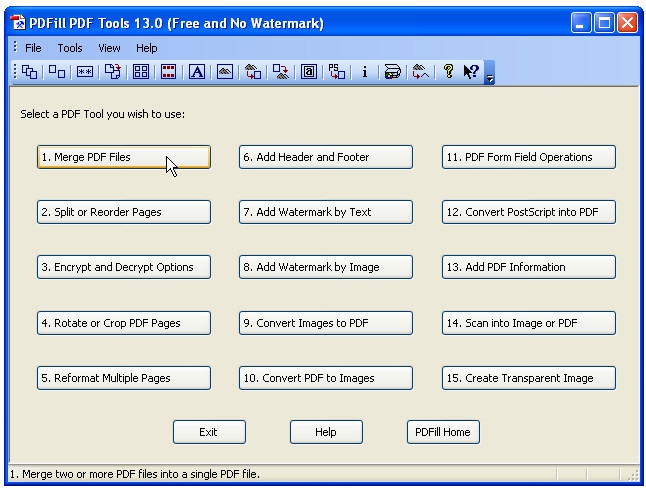
Task: Click the Add Watermark by Text toolbar icon
Action: pos(197,72)
